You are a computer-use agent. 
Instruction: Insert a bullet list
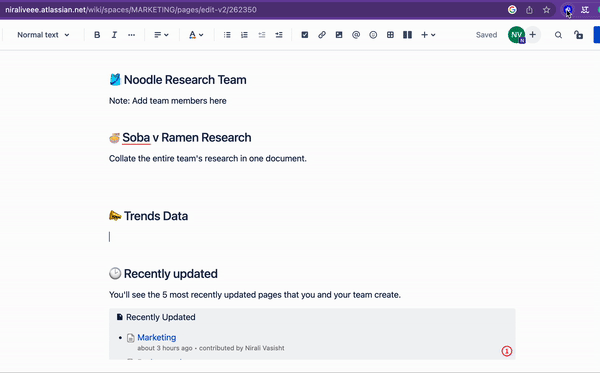click(227, 35)
